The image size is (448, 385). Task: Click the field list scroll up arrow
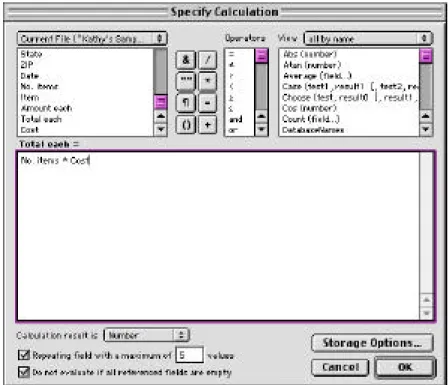pyautogui.click(x=161, y=116)
